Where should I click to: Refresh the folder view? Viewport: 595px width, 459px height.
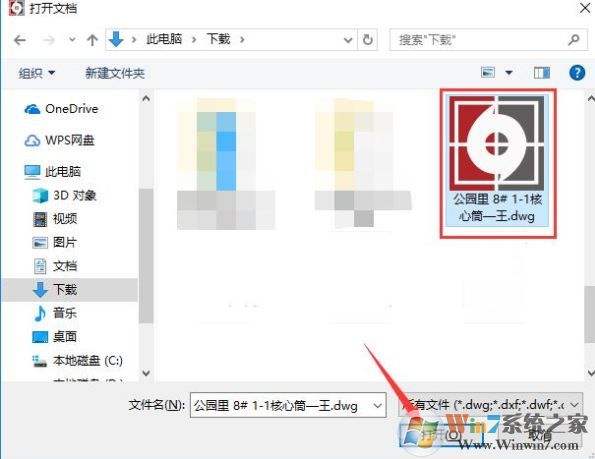(x=368, y=39)
